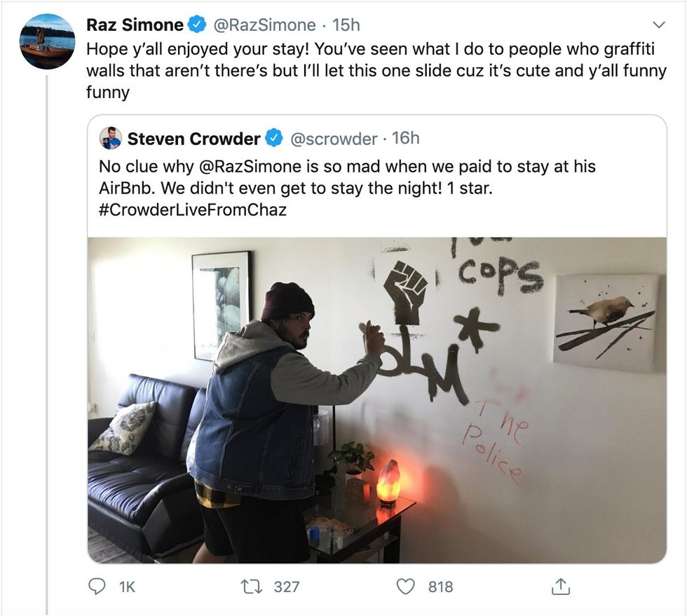This screenshot has width=687, height=616.
Task: Click the @scrowder handle
Action: (333, 139)
